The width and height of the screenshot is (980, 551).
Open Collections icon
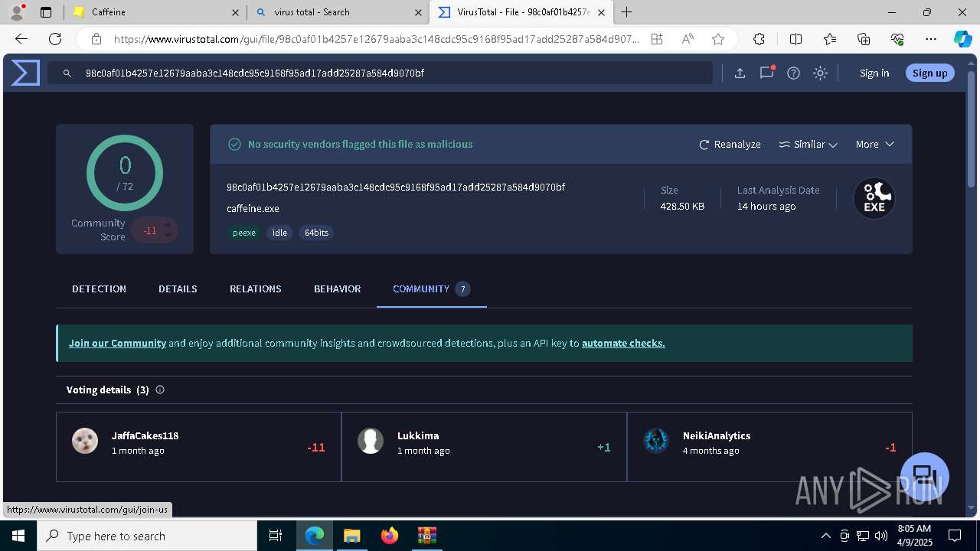click(x=864, y=39)
